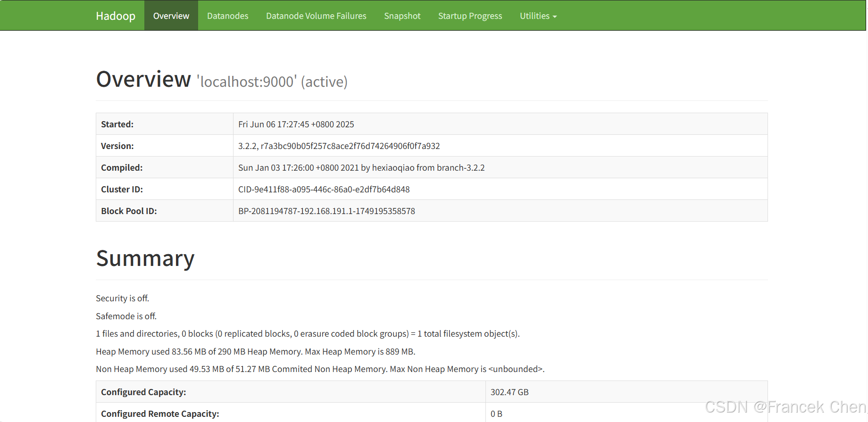The height and width of the screenshot is (422, 868).
Task: Click the Summary heading
Action: (145, 258)
